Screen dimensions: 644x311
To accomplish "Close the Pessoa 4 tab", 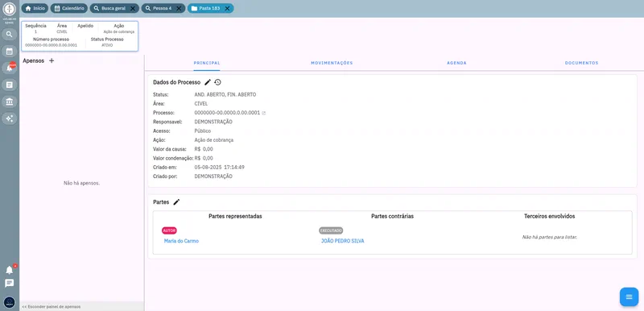I will 179,8.
